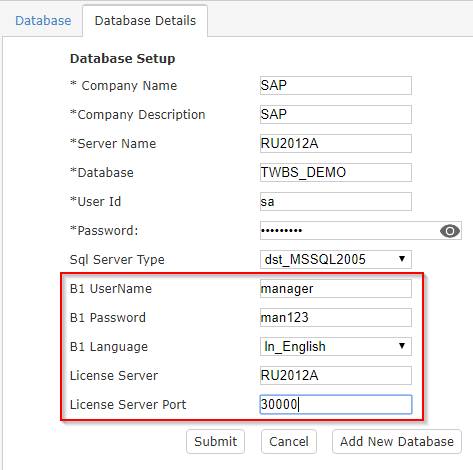Click the B1 Language label
Viewport: 473px width, 470px height.
point(109,347)
